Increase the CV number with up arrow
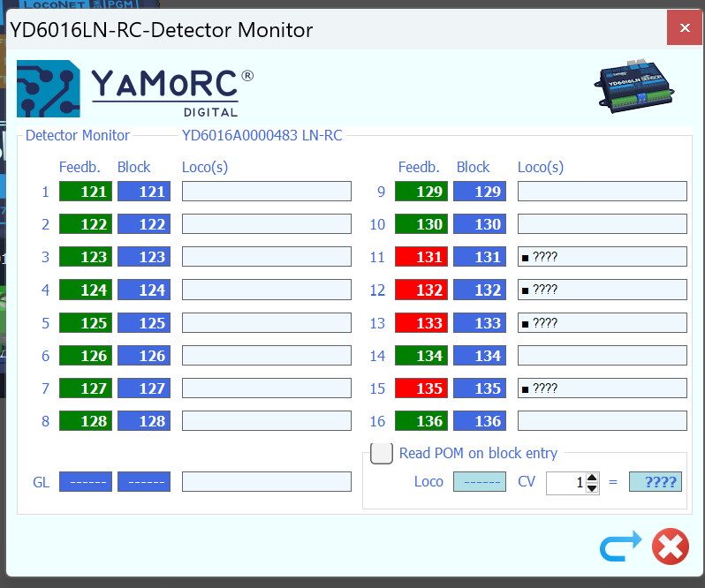 [x=592, y=478]
